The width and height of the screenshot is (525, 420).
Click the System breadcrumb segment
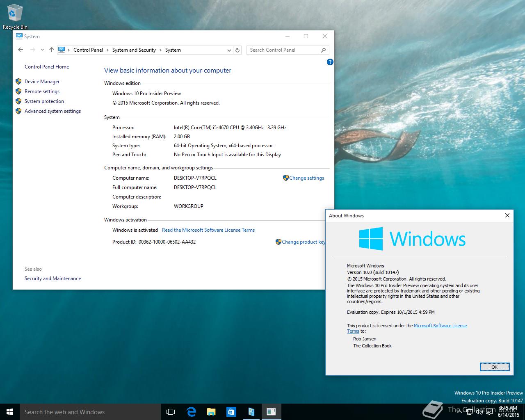pyautogui.click(x=173, y=50)
